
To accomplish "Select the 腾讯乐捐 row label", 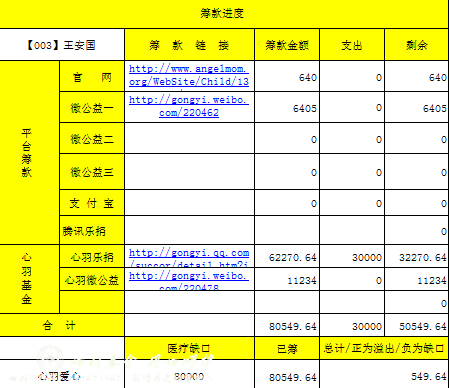I will point(92,230).
